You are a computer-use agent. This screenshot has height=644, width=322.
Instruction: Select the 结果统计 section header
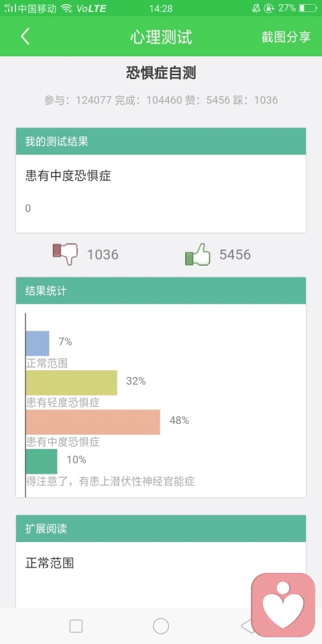[x=161, y=290]
